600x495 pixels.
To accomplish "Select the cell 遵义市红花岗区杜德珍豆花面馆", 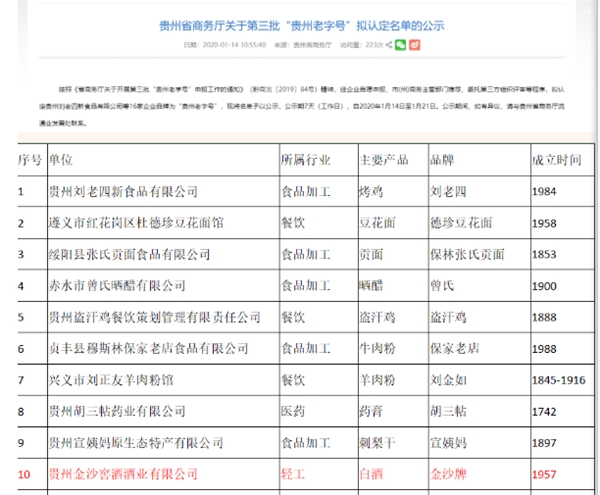I will click(163, 223).
